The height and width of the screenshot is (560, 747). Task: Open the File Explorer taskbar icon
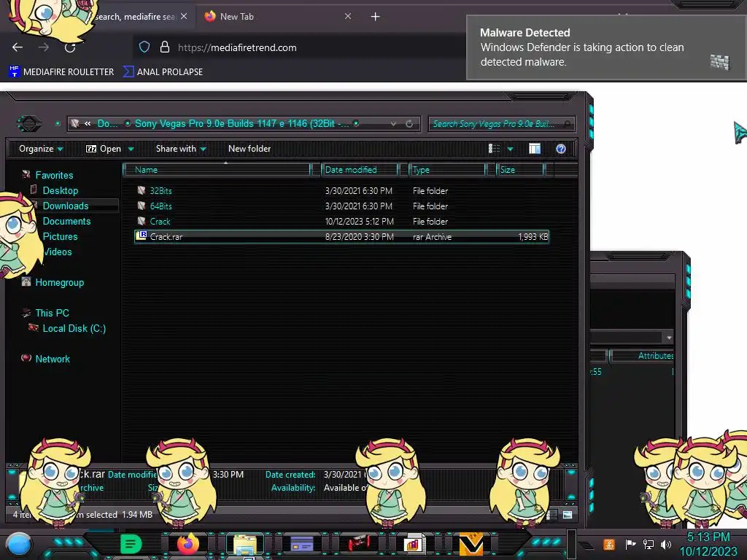point(245,544)
